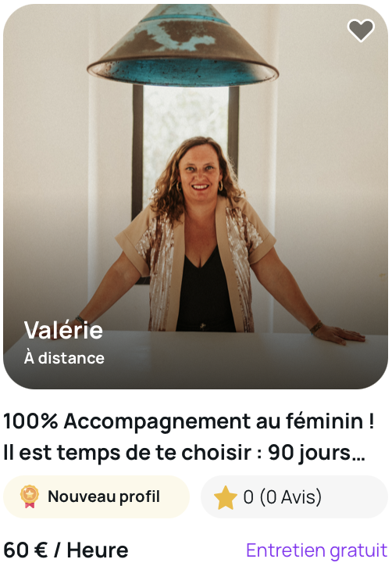Open the title 100% Accompagnement au féminin
Image resolution: width=392 pixels, height=577 pixels.
(x=189, y=421)
